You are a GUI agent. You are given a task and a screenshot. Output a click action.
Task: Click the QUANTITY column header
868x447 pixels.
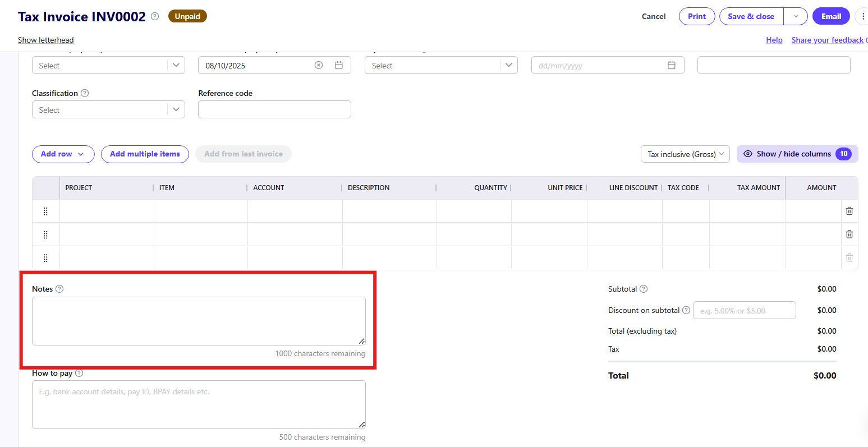pos(490,188)
